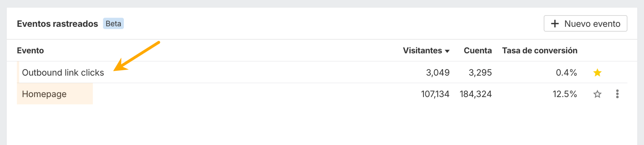
Task: Click the Homepage visitors value 107,134
Action: [435, 94]
